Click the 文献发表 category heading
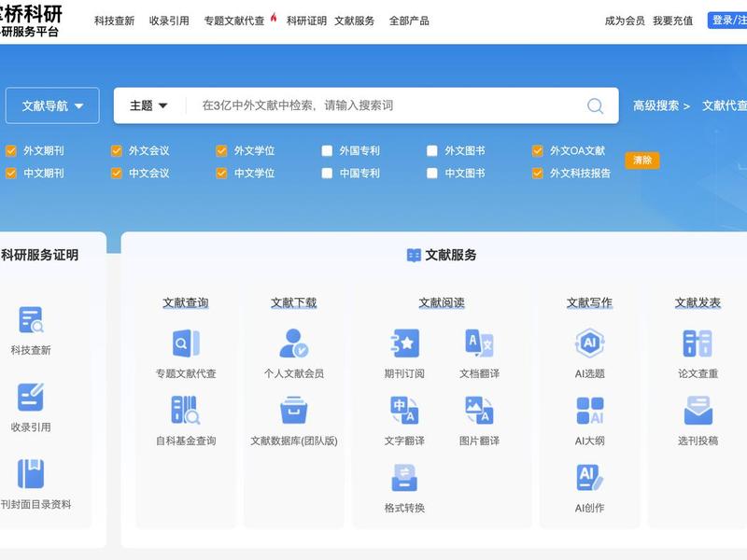747x560 pixels. pos(698,302)
